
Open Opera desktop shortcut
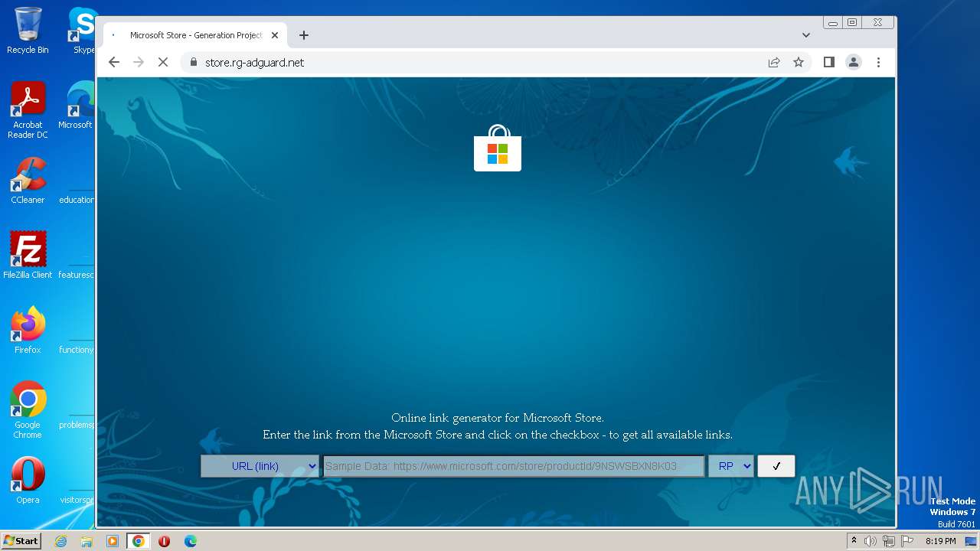(x=28, y=481)
